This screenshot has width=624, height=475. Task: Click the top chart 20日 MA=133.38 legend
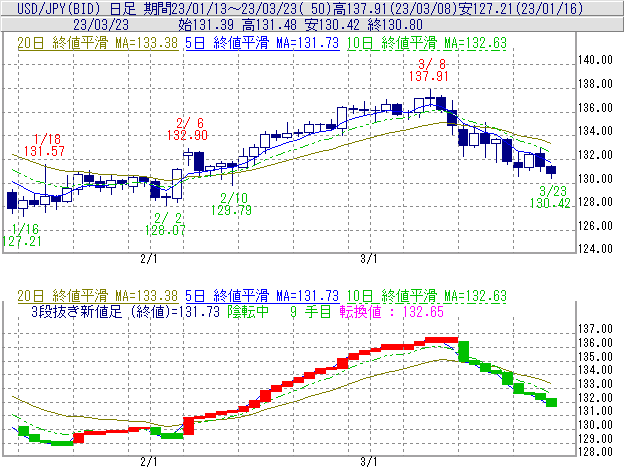coord(98,43)
